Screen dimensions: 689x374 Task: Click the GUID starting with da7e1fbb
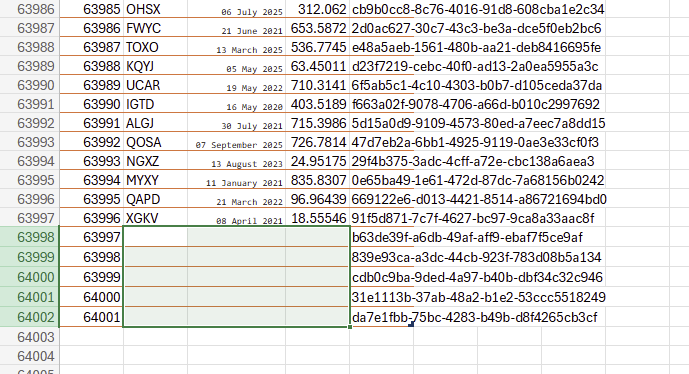(x=475, y=317)
